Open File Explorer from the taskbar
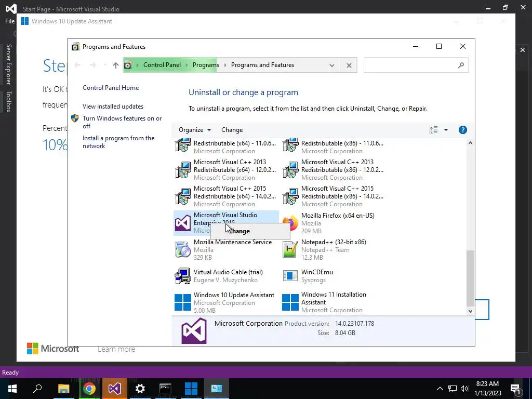532x399 pixels. [x=63, y=389]
